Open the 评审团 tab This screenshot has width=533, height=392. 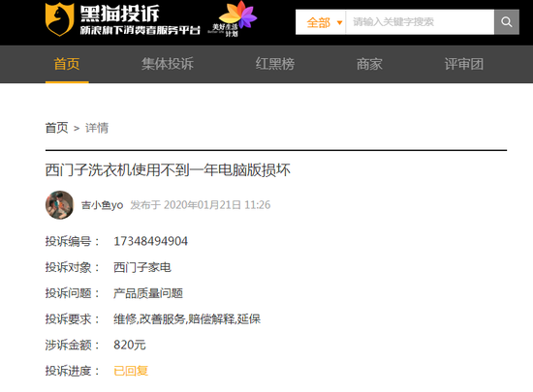[464, 64]
